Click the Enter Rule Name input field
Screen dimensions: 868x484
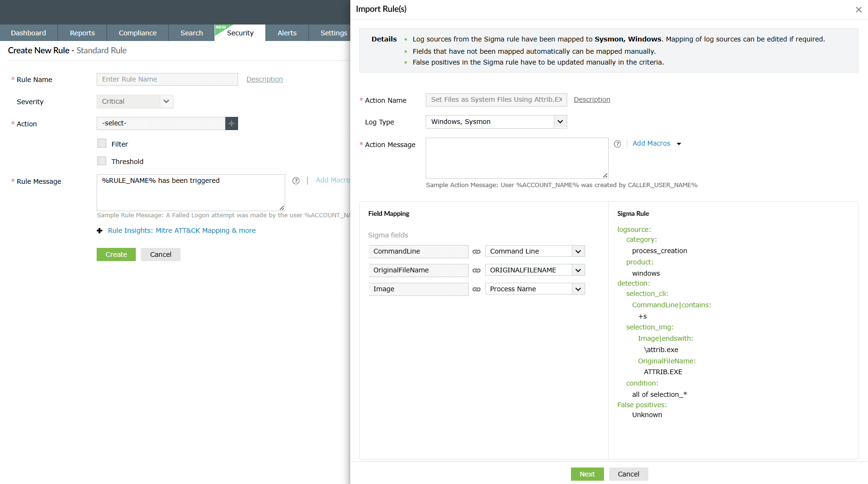click(167, 79)
